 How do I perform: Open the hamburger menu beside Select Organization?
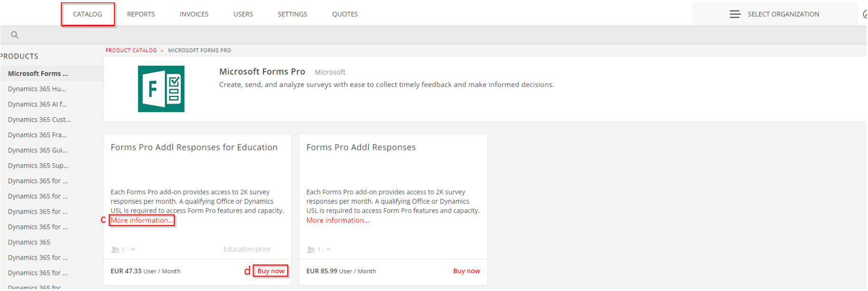[735, 14]
